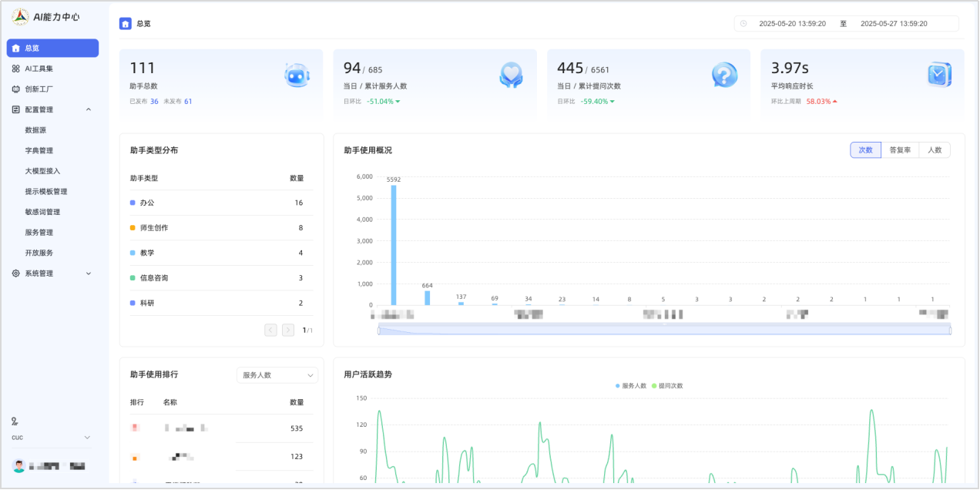This screenshot has width=980, height=490.
Task: Click the question mark icon on 提问次数 card
Action: 724,75
